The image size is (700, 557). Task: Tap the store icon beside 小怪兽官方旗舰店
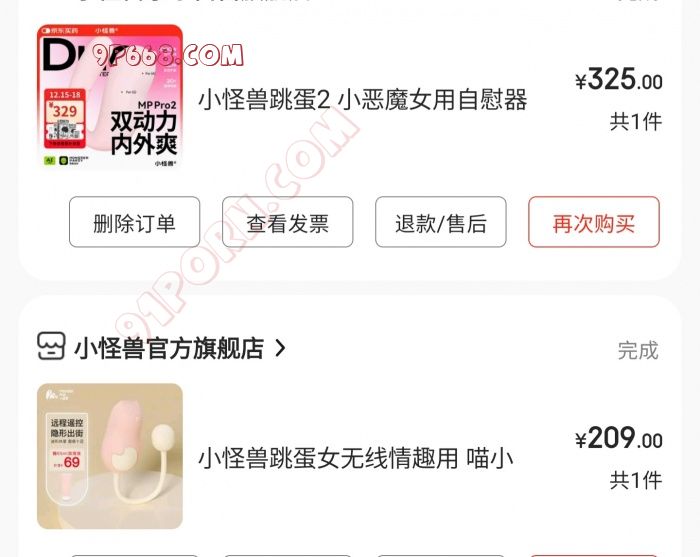click(x=51, y=346)
